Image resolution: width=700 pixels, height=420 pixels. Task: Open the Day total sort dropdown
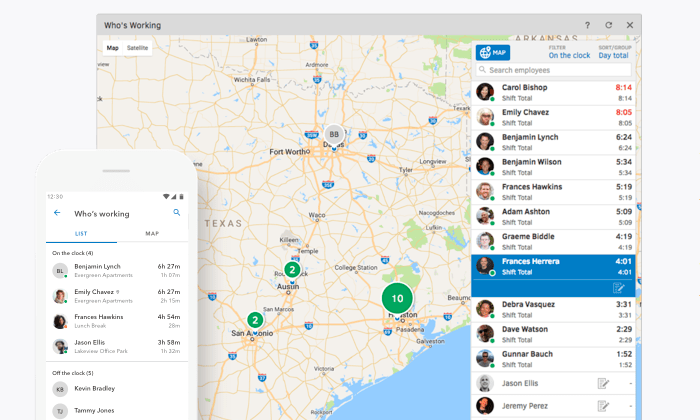click(x=613, y=55)
